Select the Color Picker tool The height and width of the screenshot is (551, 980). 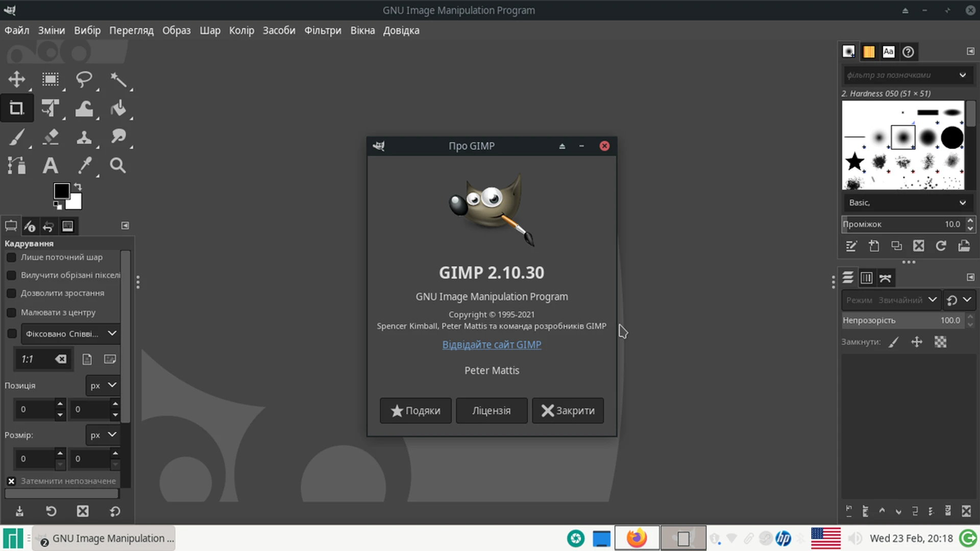coord(84,165)
